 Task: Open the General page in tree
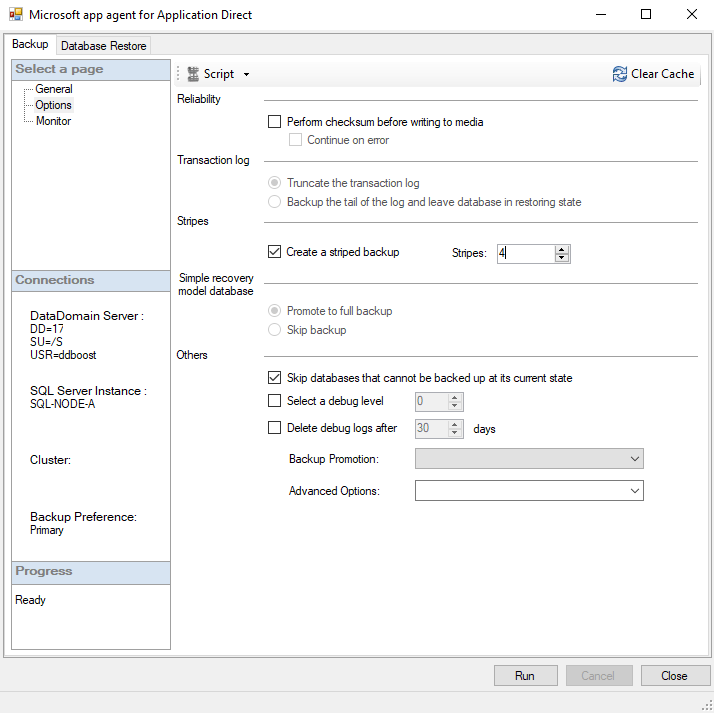click(54, 89)
